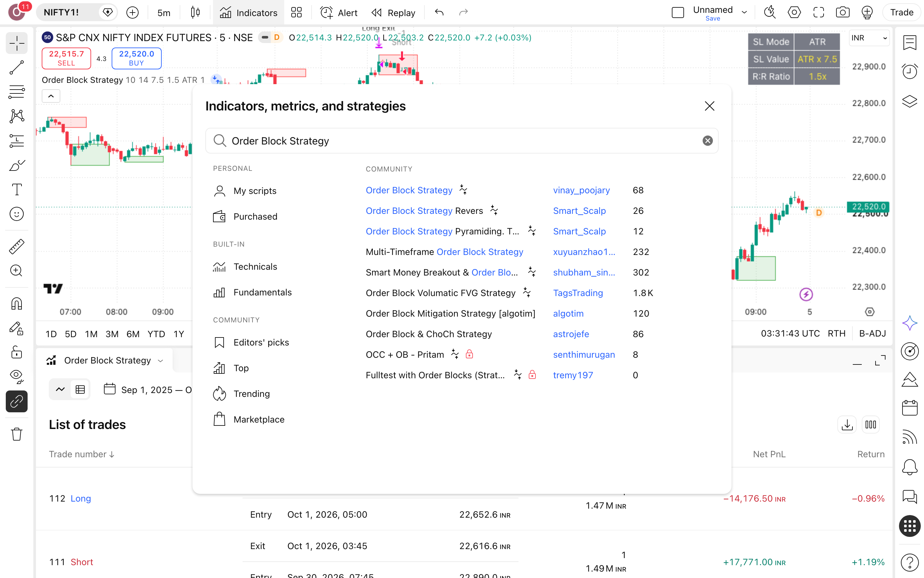924x578 pixels.
Task: Delete drawings with trash icon
Action: (17, 434)
